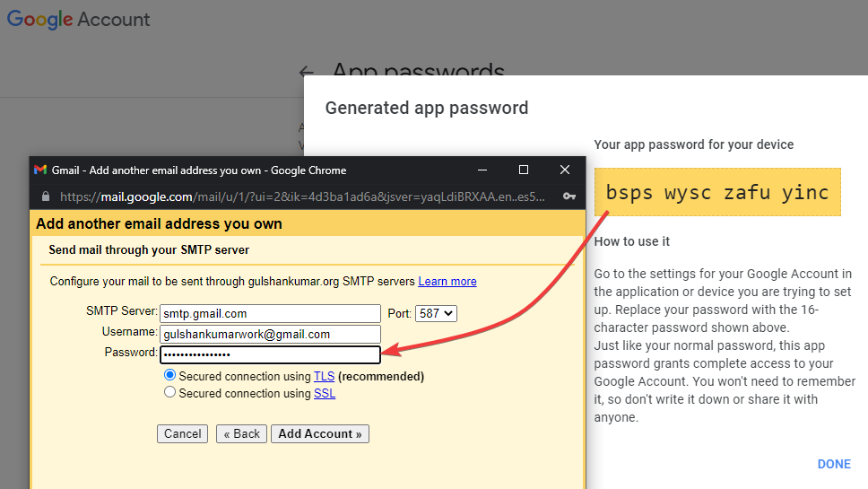Maximize the Gmail popup window
Image resolution: width=868 pixels, height=489 pixels.
pos(523,170)
